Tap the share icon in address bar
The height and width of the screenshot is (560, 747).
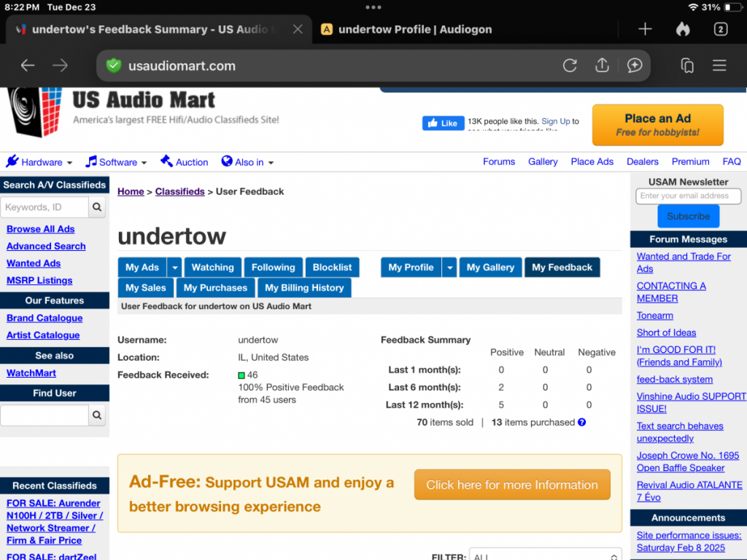tap(602, 66)
